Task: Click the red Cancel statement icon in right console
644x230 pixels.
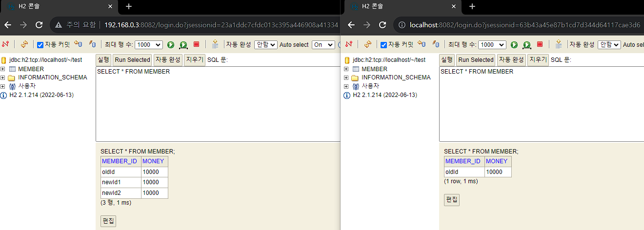Action: coord(540,44)
